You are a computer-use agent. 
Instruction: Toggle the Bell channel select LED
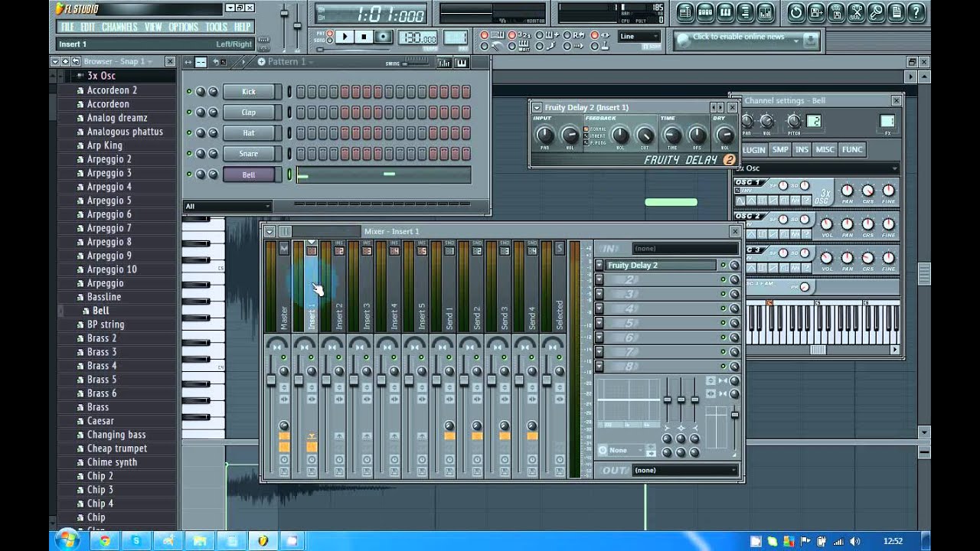click(x=289, y=174)
